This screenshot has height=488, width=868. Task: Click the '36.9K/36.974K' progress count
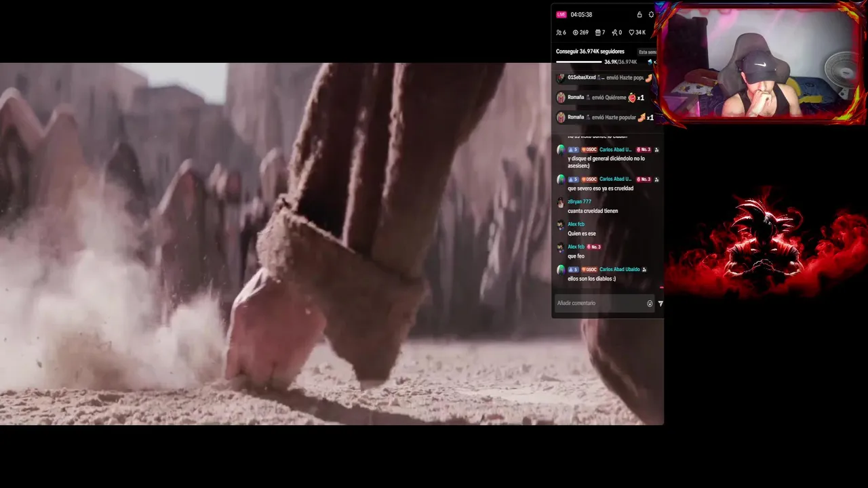620,62
